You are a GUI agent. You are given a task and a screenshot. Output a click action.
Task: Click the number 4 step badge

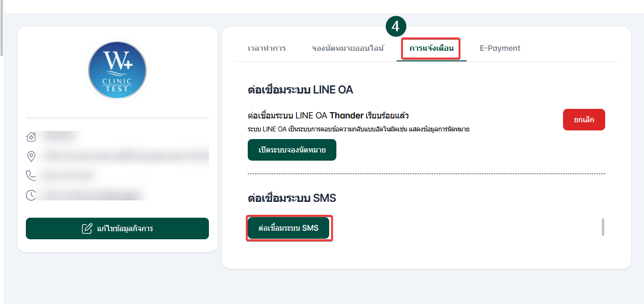pyautogui.click(x=396, y=27)
